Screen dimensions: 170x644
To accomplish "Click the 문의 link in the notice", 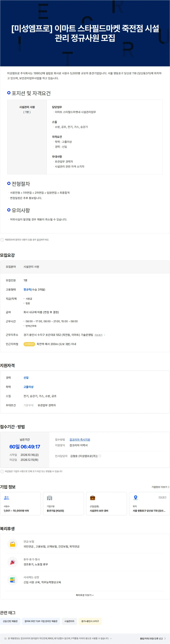I will [39, 240].
